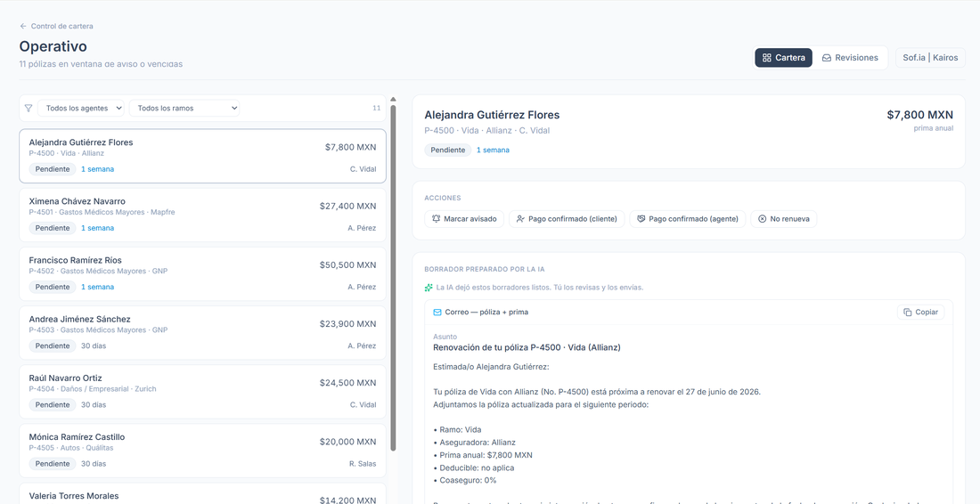980x504 pixels.
Task: Open the Sof.ia | Kairos button
Action: 930,58
